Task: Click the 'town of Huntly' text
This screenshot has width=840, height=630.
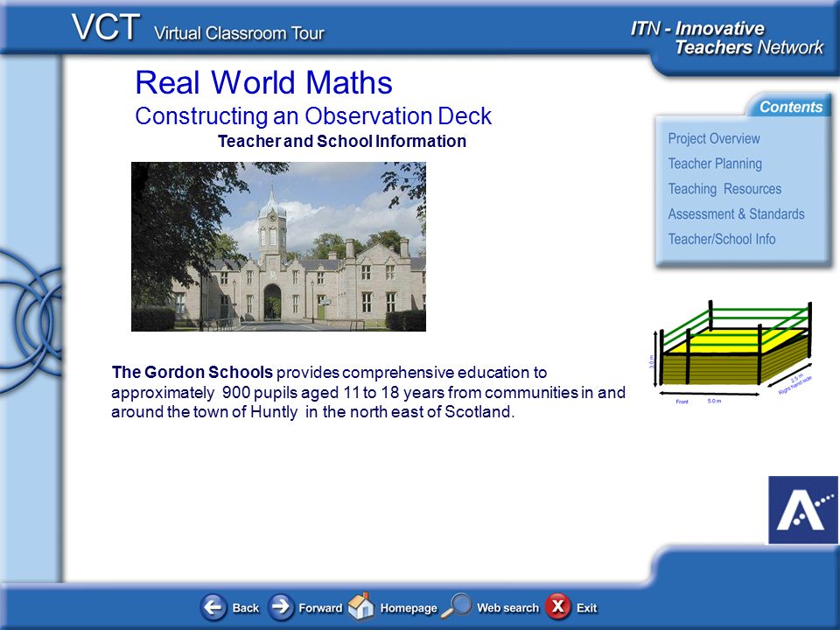Action: click(x=245, y=412)
